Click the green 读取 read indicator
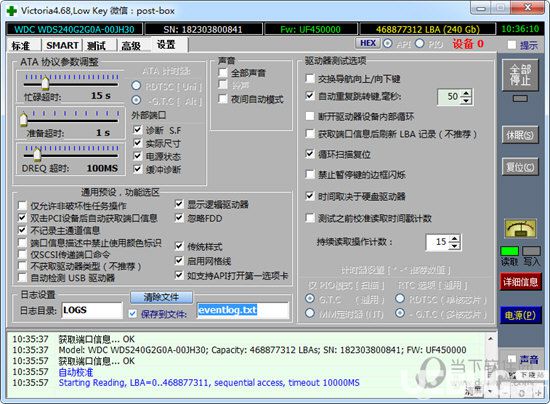Viewport: 550px width, 404px height. [x=509, y=251]
